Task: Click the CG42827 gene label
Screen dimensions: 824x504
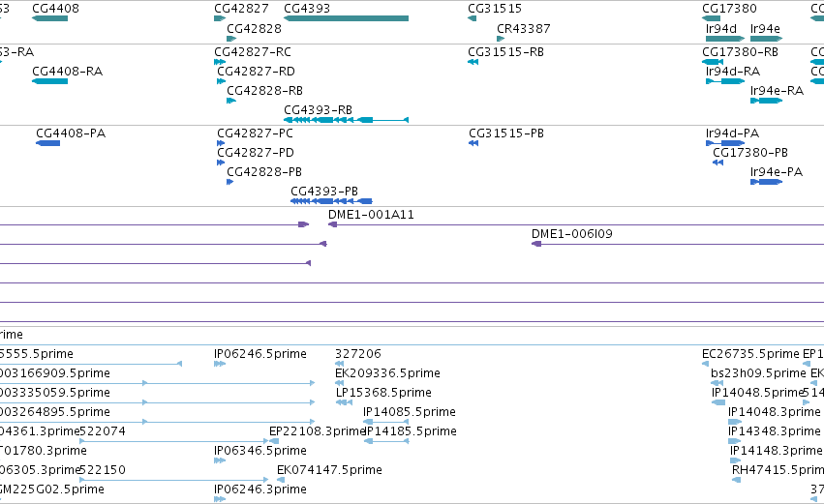Action: (x=241, y=9)
